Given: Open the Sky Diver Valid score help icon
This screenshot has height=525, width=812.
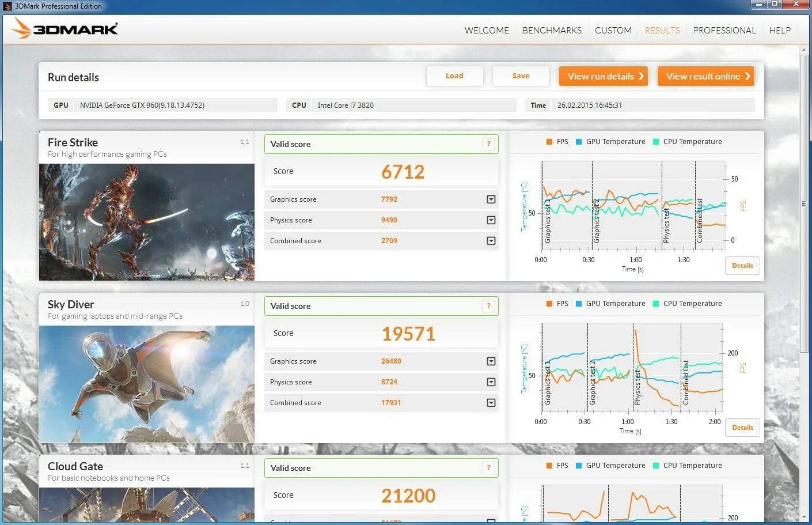Looking at the screenshot, I should 488,306.
